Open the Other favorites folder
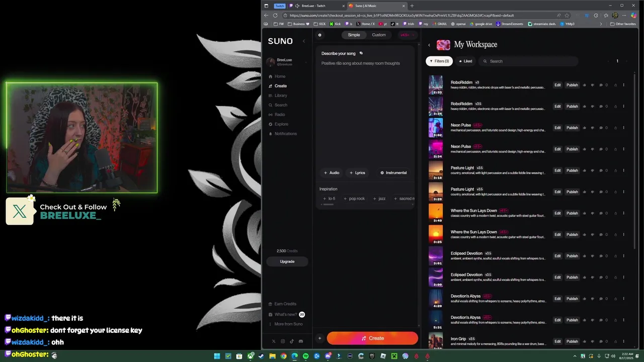This screenshot has width=644, height=362. (623, 24)
